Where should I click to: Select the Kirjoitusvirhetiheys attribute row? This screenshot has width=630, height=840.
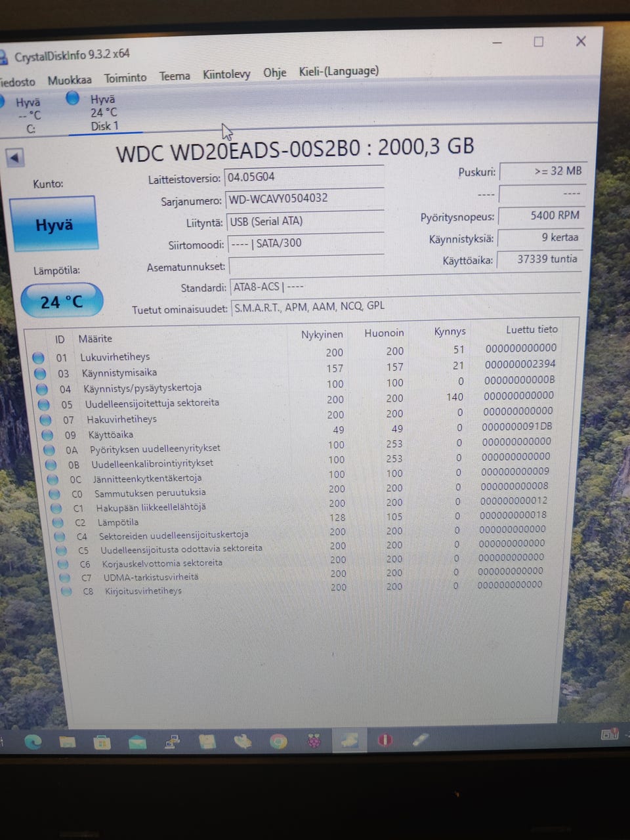308,588
